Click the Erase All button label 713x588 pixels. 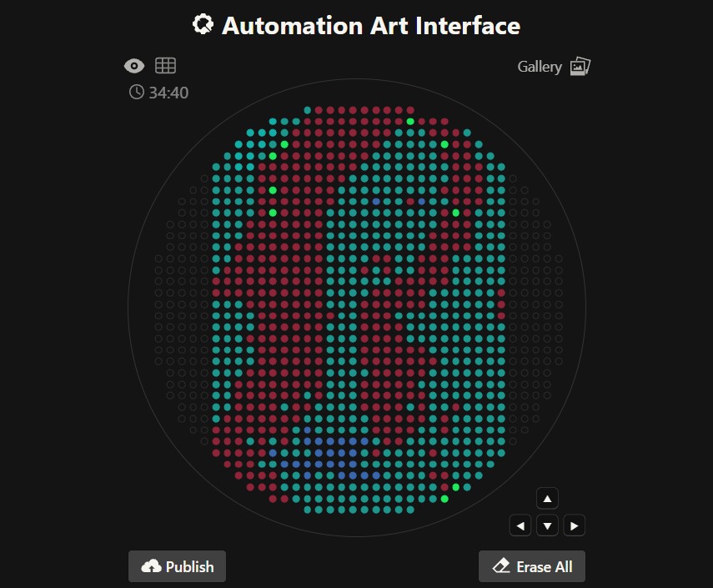pos(544,566)
